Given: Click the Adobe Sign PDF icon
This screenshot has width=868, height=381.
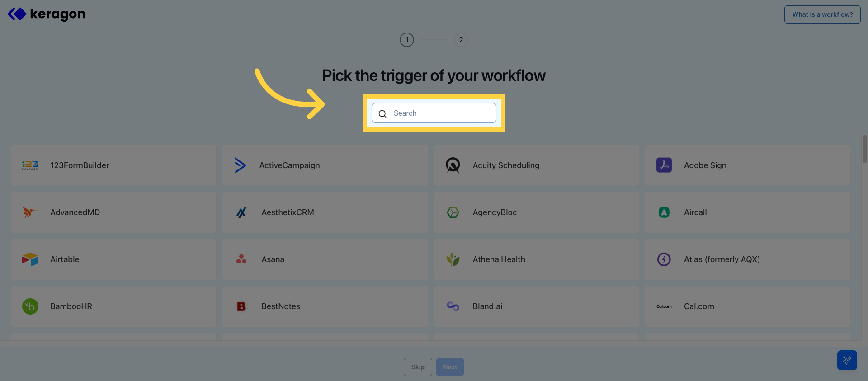Looking at the screenshot, I should click(664, 165).
